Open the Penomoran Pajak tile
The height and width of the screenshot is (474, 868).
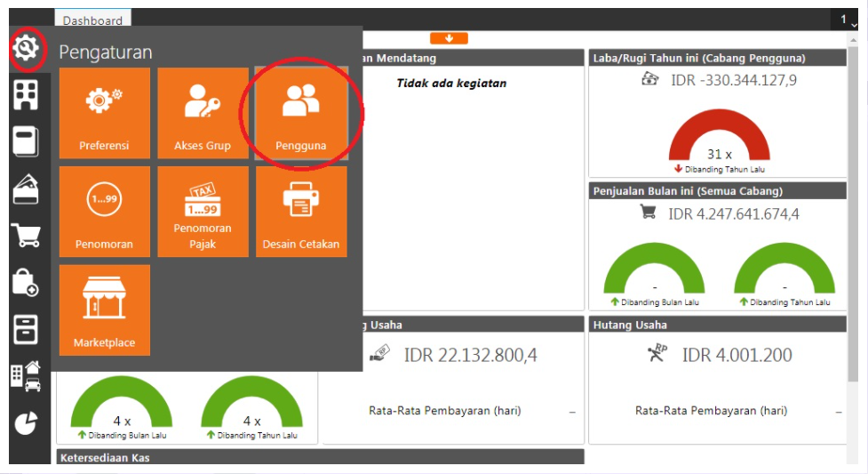(x=203, y=212)
